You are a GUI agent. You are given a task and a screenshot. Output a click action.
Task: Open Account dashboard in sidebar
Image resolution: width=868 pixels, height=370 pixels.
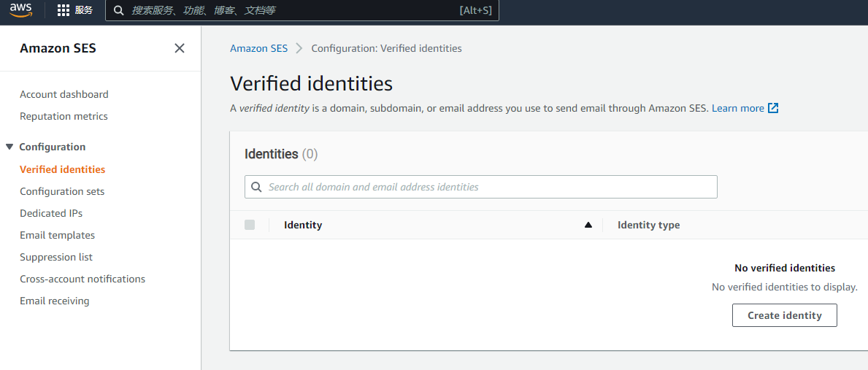(x=64, y=94)
